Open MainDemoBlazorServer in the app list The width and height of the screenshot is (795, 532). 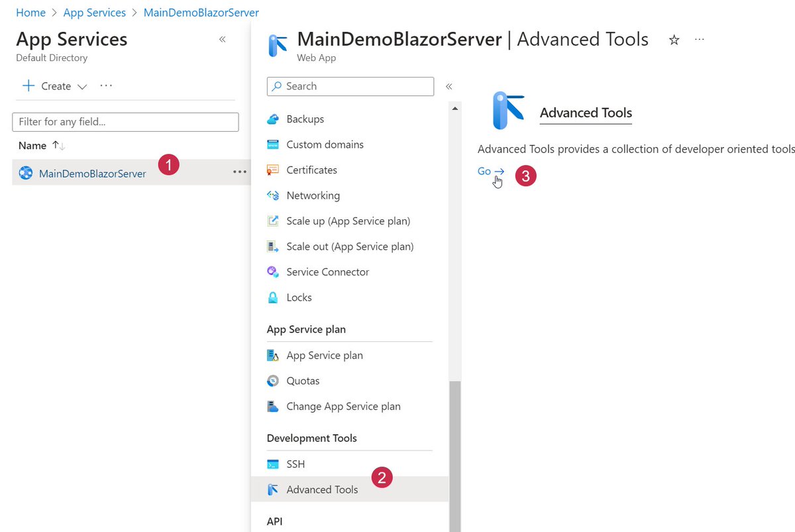pos(93,174)
